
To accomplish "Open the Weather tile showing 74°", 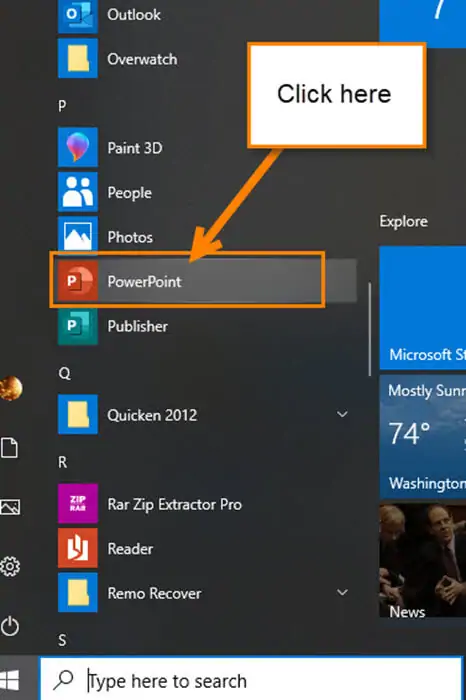I will tap(423, 436).
